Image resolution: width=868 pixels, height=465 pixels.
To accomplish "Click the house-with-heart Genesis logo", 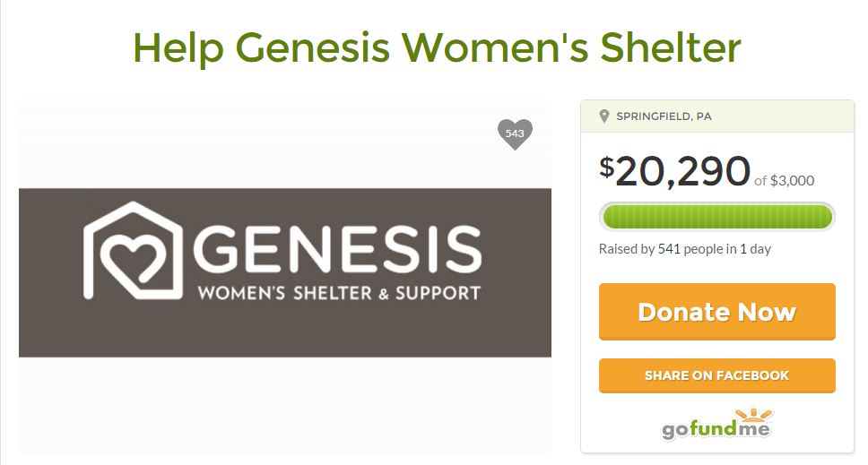I will [134, 250].
